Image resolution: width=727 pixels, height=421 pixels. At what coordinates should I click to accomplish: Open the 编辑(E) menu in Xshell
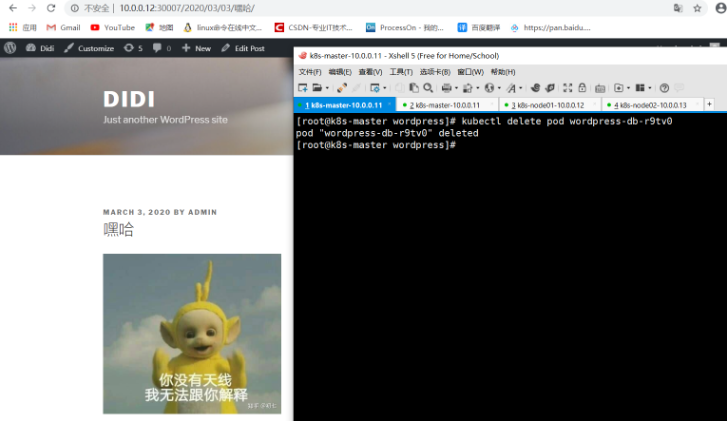pyautogui.click(x=340, y=72)
